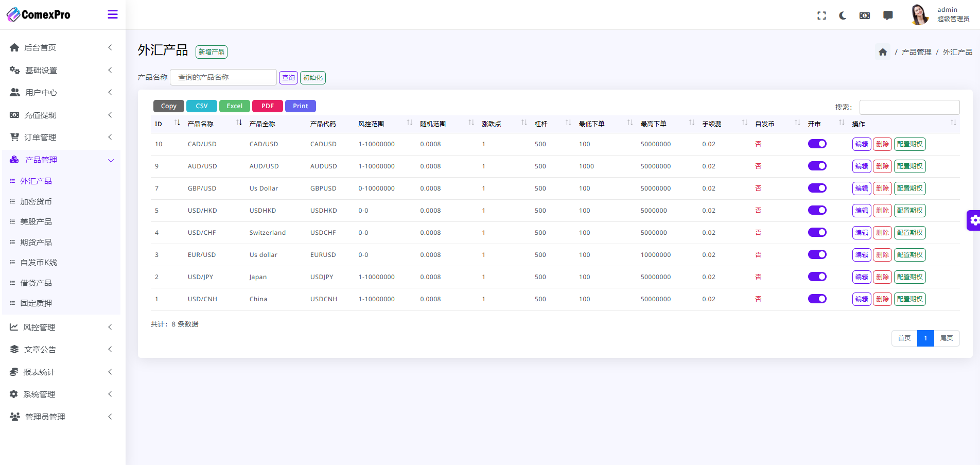Toggle market open switch for USD/CNH

(817, 299)
